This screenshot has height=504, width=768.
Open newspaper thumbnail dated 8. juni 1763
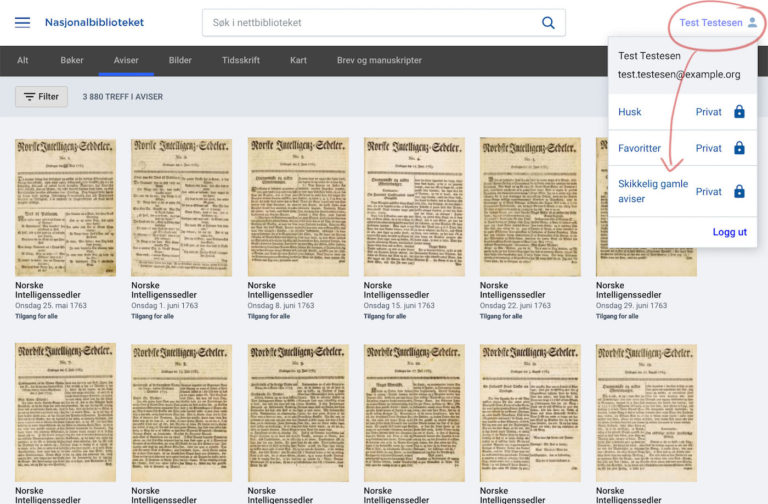point(298,207)
